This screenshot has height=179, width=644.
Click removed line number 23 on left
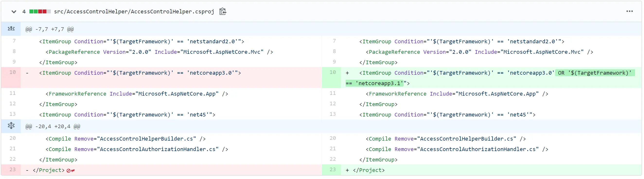(12, 170)
